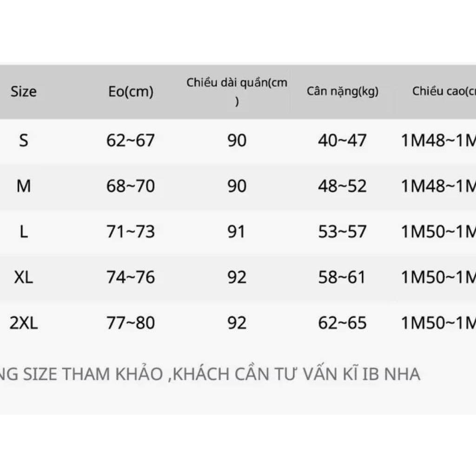The image size is (476, 476).
Task: Click the 74~76 waist cell
Action: pyautogui.click(x=131, y=278)
